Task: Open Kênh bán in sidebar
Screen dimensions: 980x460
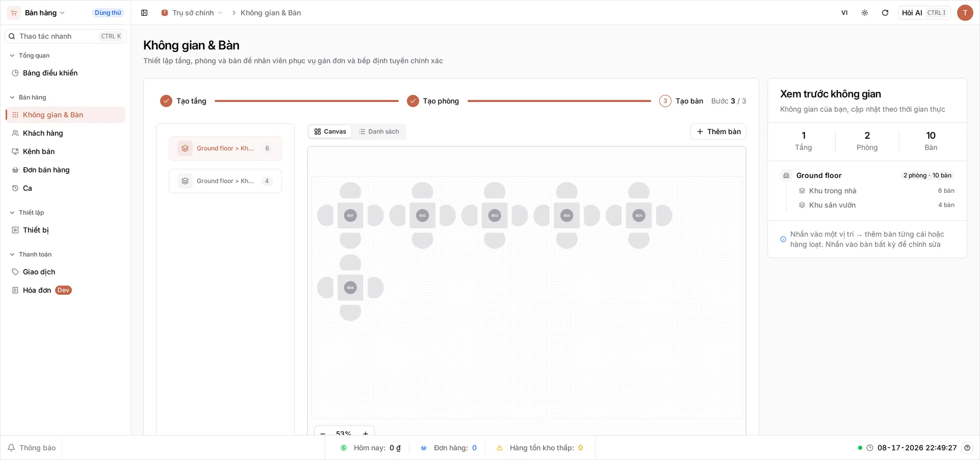Action: [x=65, y=151]
